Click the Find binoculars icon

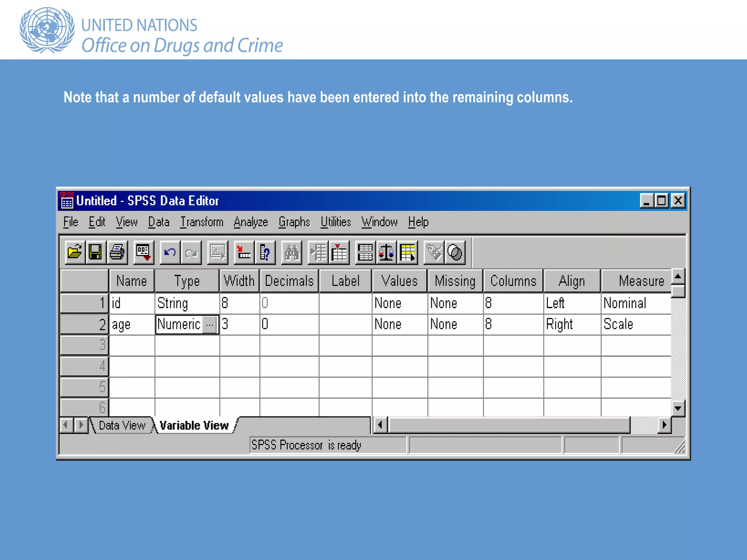(292, 252)
